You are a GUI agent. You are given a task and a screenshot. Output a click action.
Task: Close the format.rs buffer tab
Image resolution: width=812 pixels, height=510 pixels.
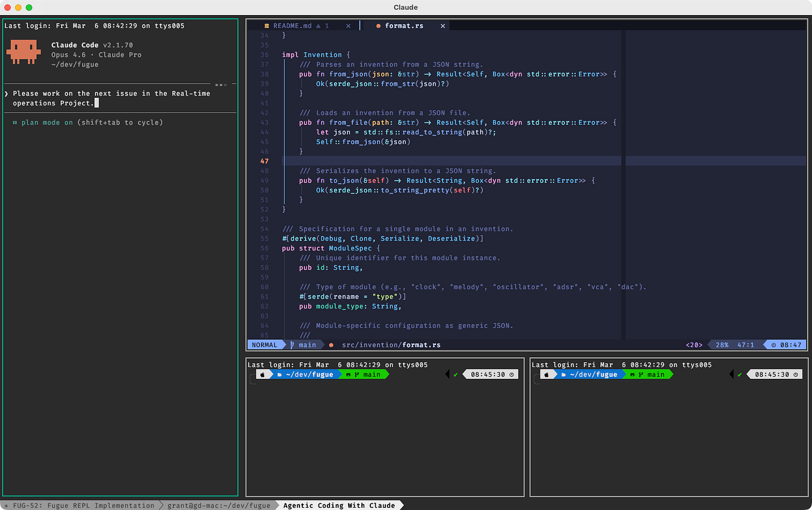click(443, 26)
